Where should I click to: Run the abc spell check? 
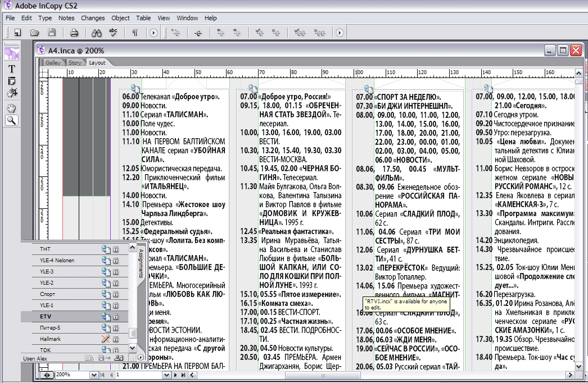coord(113,33)
